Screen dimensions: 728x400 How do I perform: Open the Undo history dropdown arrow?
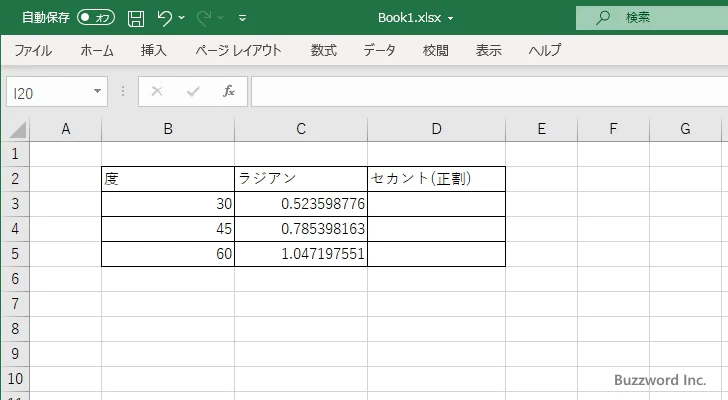182,18
